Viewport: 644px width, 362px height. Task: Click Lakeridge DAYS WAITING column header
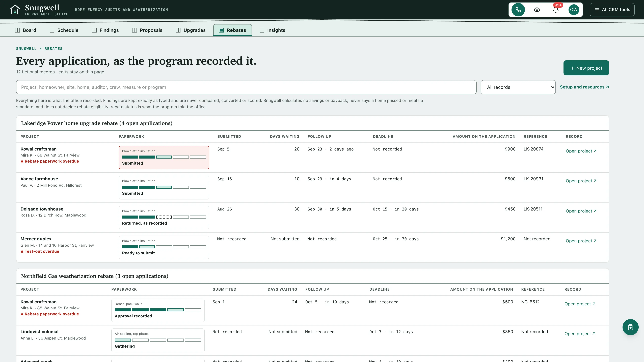point(284,137)
